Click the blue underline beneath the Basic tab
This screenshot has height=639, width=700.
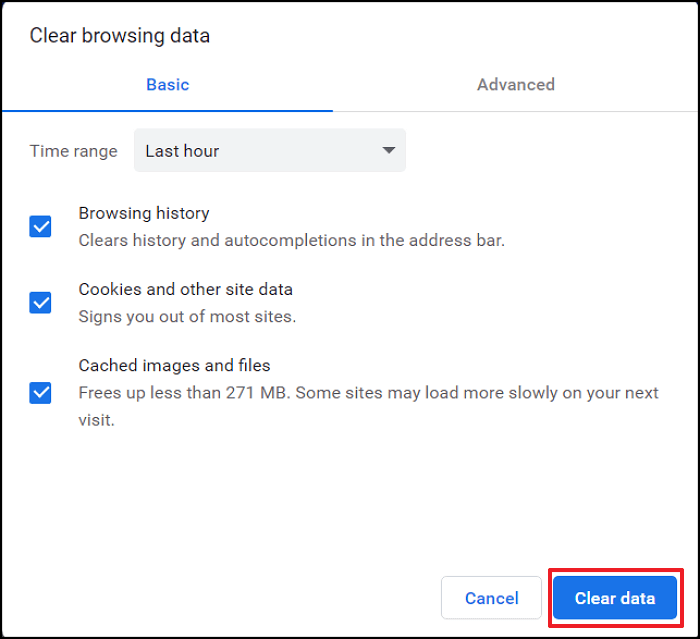[167, 110]
